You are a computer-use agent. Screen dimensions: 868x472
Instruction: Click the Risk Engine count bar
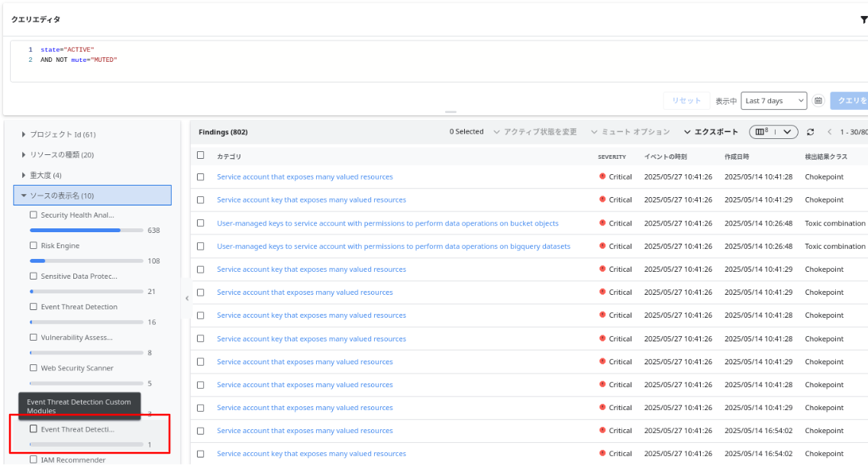coord(86,260)
